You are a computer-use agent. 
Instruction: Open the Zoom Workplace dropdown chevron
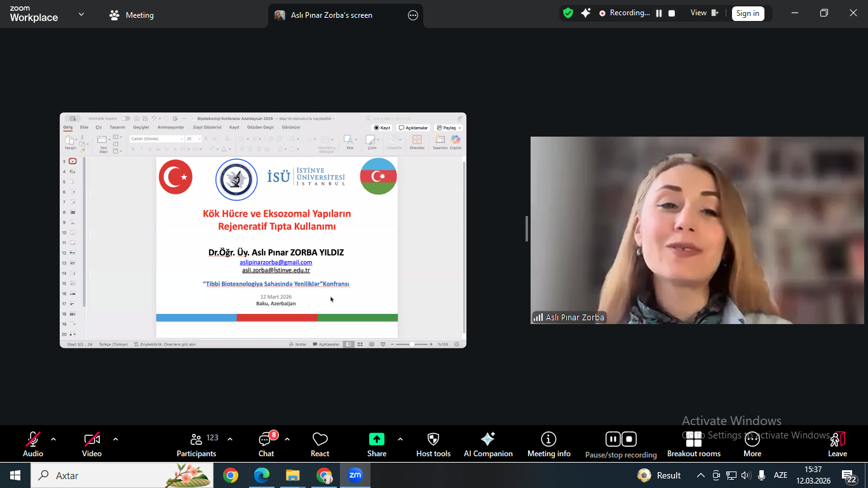click(81, 15)
